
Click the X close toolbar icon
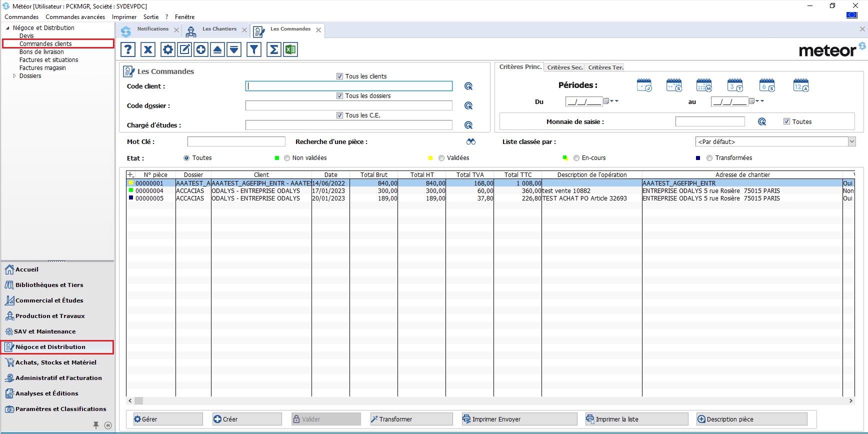coord(148,49)
